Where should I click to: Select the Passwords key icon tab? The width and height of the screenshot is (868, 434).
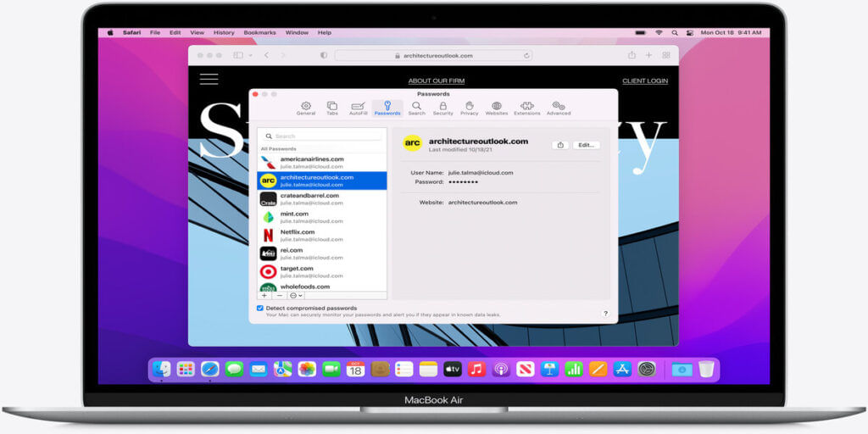pos(387,108)
